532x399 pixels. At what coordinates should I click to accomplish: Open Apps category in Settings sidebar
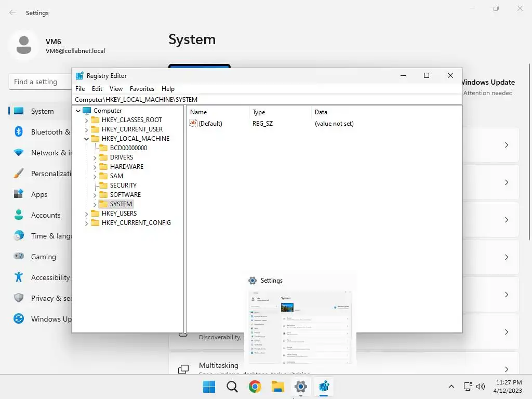pyautogui.click(x=40, y=194)
